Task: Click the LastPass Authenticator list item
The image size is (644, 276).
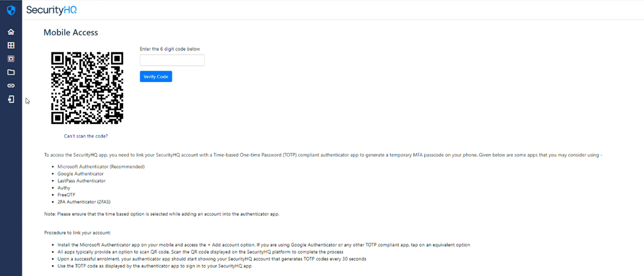Action: 81,181
